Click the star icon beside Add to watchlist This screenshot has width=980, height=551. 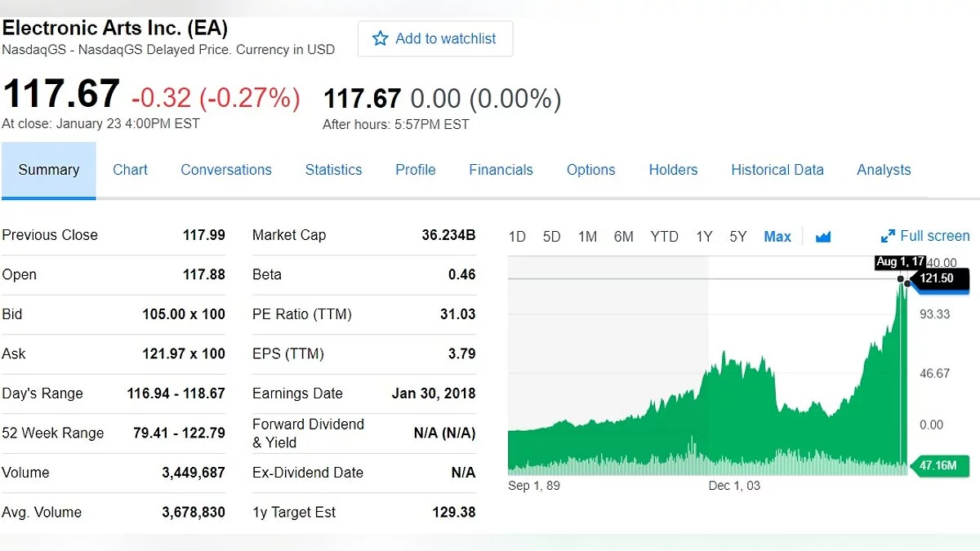[x=381, y=38]
